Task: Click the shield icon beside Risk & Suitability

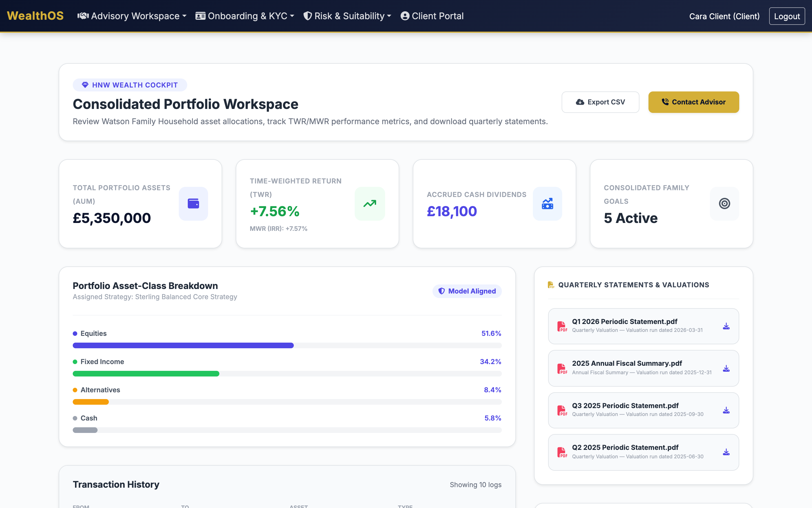Action: (307, 16)
